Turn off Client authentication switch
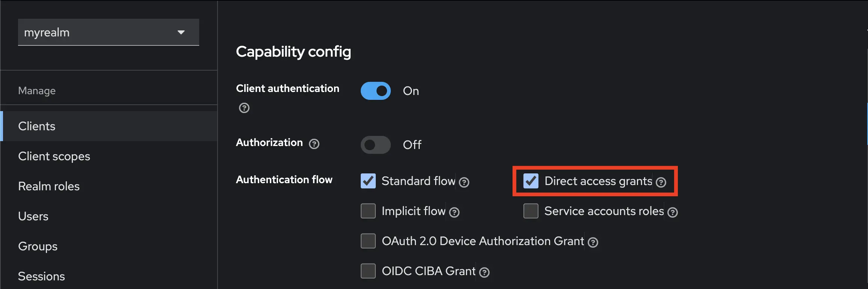Viewport: 868px width, 289px height. click(376, 91)
